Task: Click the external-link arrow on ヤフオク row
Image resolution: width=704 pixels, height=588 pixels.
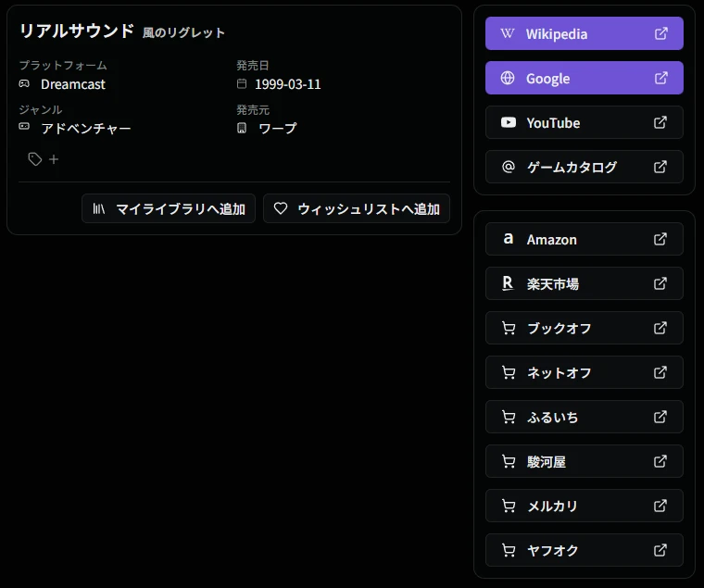Action: coord(660,550)
